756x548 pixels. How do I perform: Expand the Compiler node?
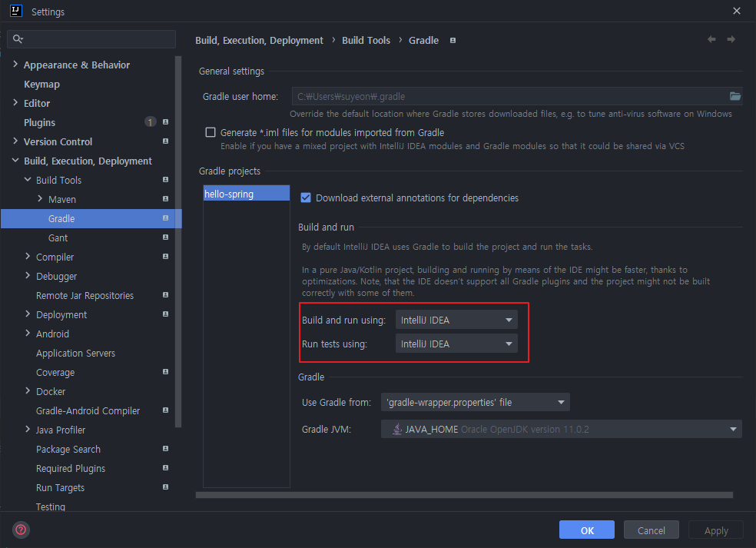point(28,257)
